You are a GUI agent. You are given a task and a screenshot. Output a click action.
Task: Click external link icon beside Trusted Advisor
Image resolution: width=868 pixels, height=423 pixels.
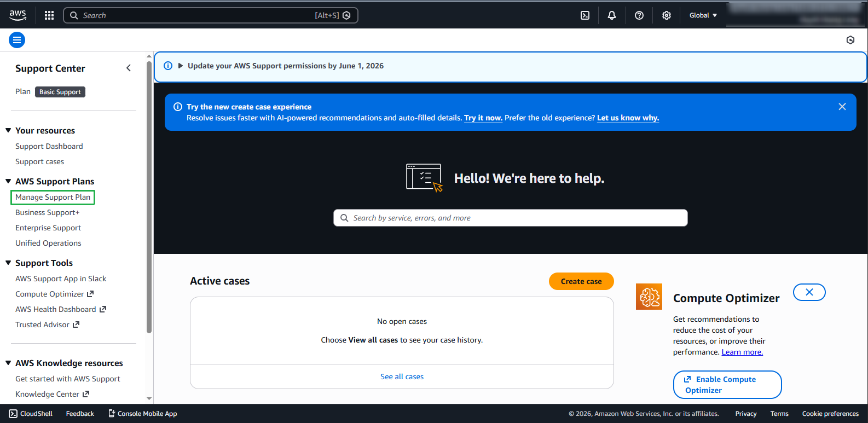76,325
